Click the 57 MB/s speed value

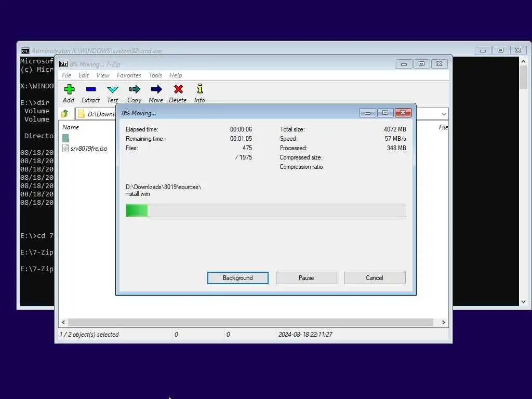pyautogui.click(x=395, y=139)
